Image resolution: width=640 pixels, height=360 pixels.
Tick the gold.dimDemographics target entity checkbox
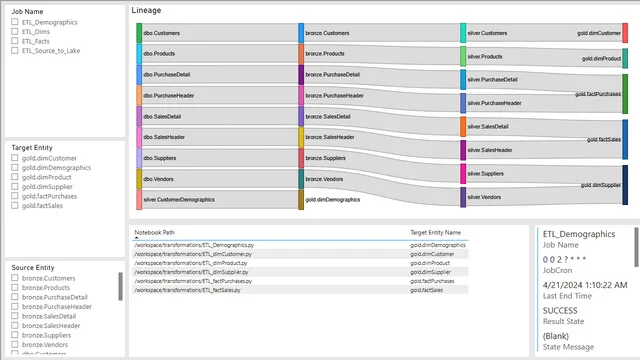point(15,167)
